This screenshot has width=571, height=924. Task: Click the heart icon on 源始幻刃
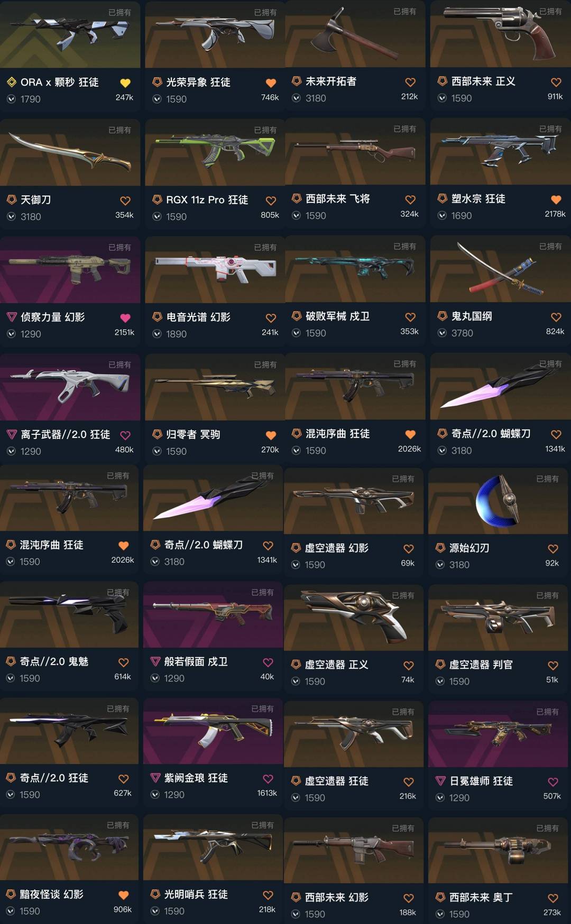[553, 548]
